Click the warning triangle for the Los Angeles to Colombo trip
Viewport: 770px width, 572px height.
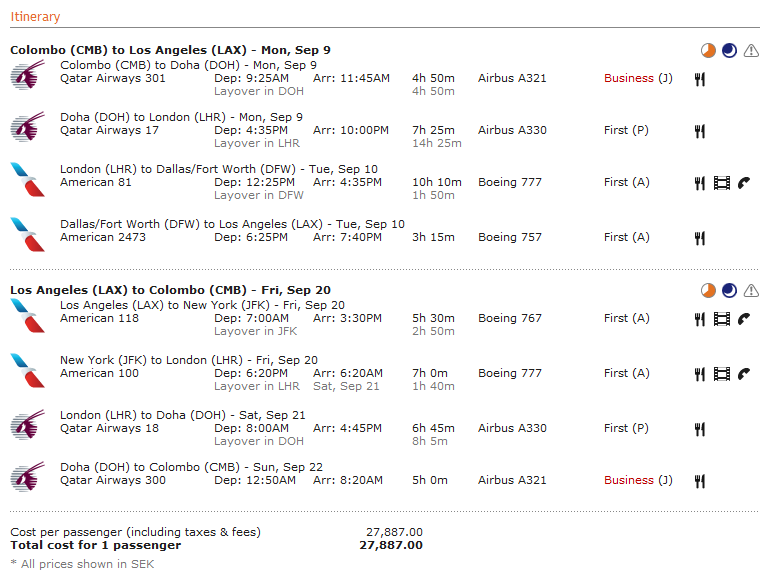751,290
